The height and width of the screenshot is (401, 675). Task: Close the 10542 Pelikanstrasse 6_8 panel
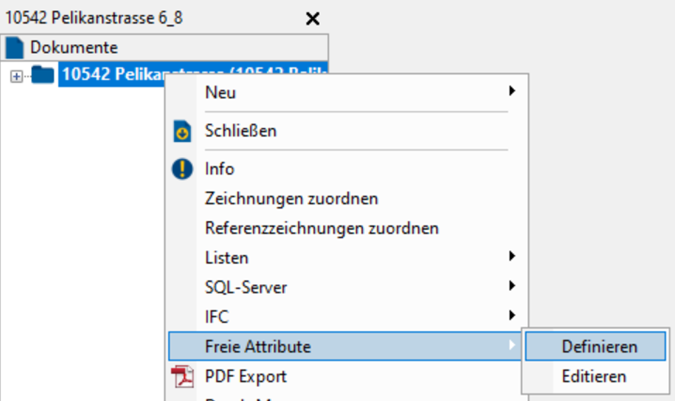point(313,18)
